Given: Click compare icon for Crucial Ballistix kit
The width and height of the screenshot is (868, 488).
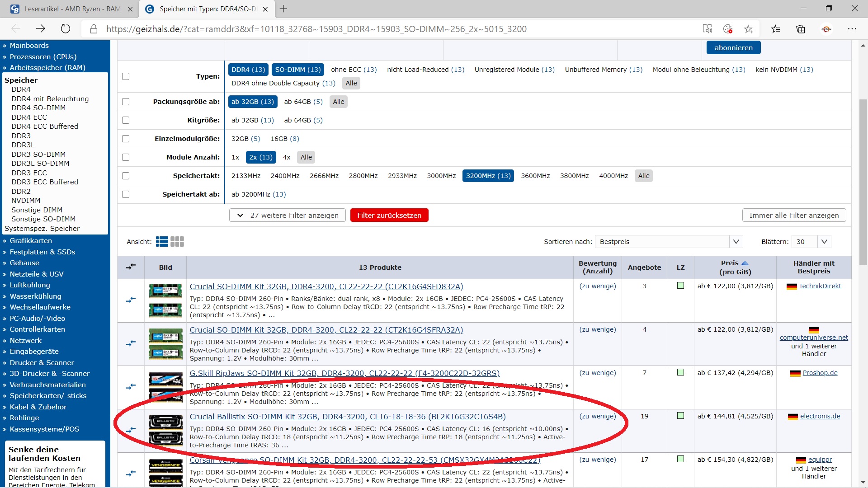Looking at the screenshot, I should pos(131,430).
